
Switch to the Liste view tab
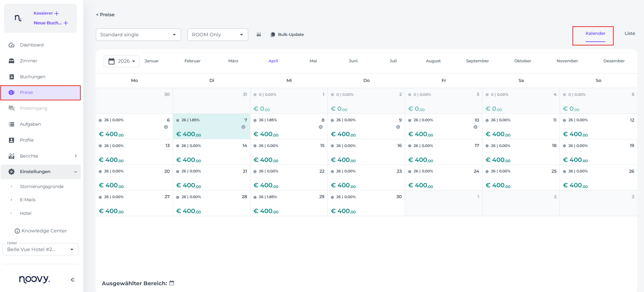tap(629, 34)
